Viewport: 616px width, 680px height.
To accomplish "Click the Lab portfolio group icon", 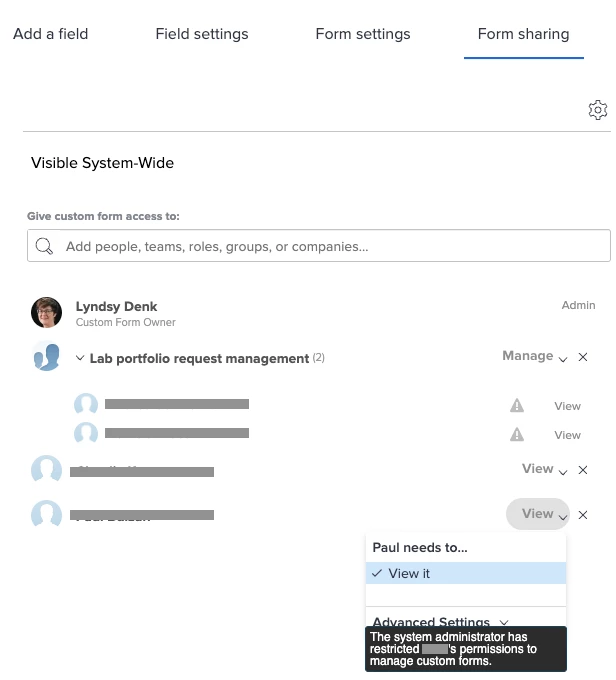I will point(46,356).
